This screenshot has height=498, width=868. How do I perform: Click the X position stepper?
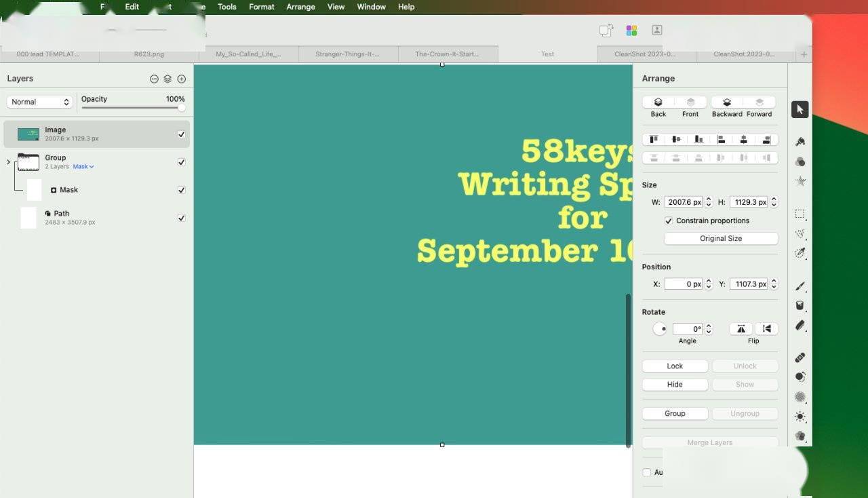709,284
